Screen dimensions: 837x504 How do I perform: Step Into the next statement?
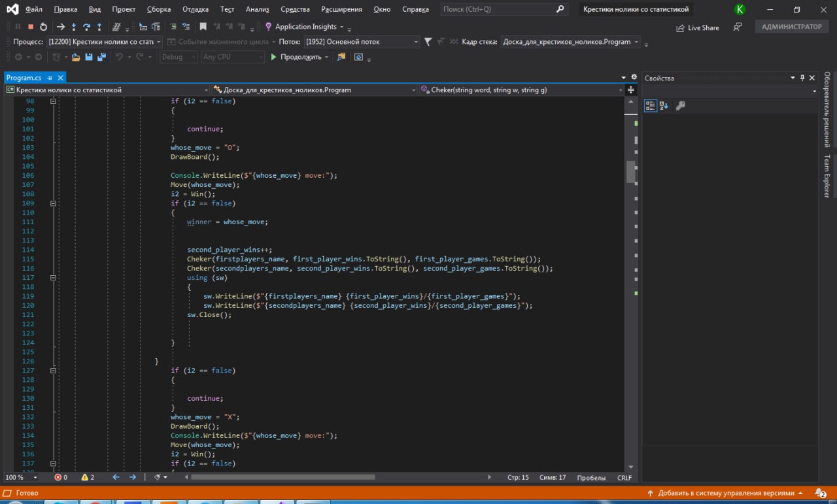[74, 27]
